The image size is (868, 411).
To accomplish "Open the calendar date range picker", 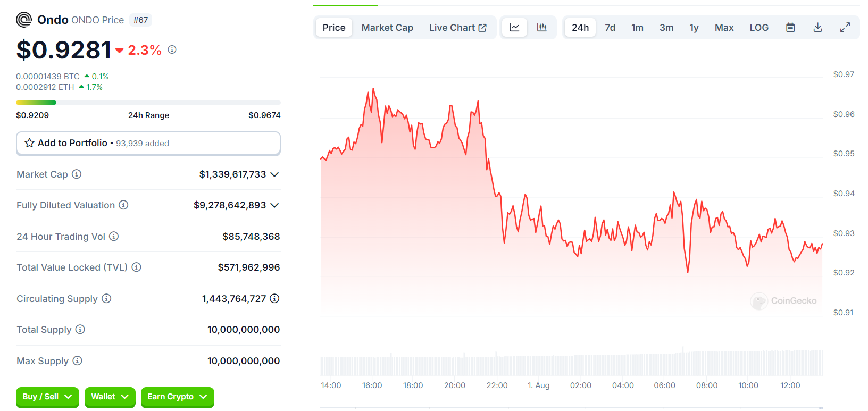I will point(790,27).
